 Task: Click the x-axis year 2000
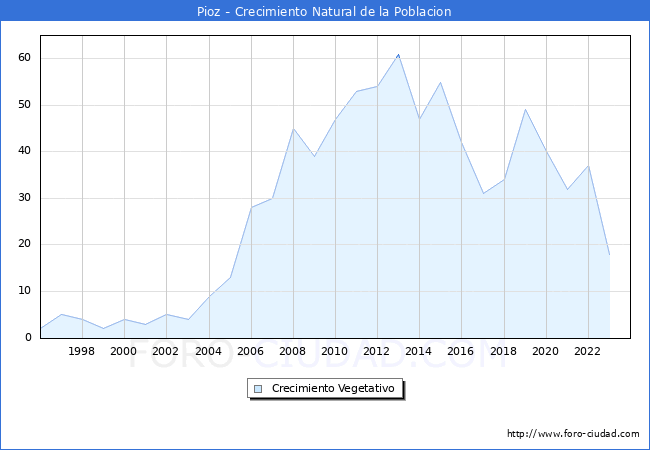tap(124, 351)
